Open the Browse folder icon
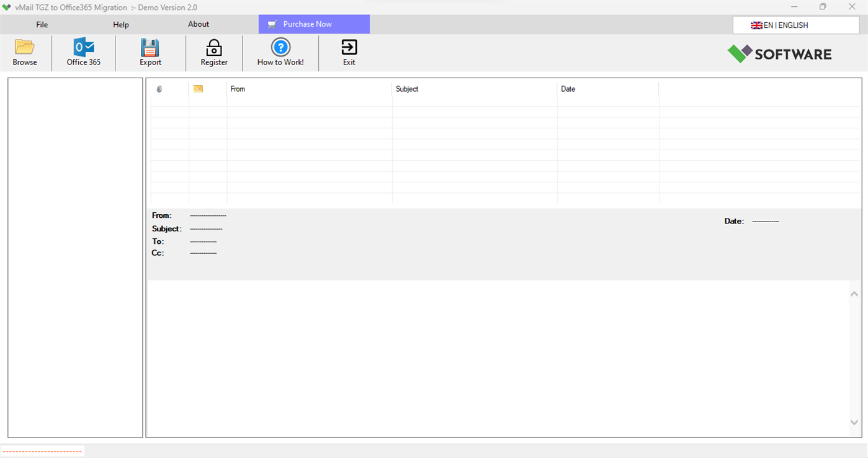 pyautogui.click(x=24, y=46)
